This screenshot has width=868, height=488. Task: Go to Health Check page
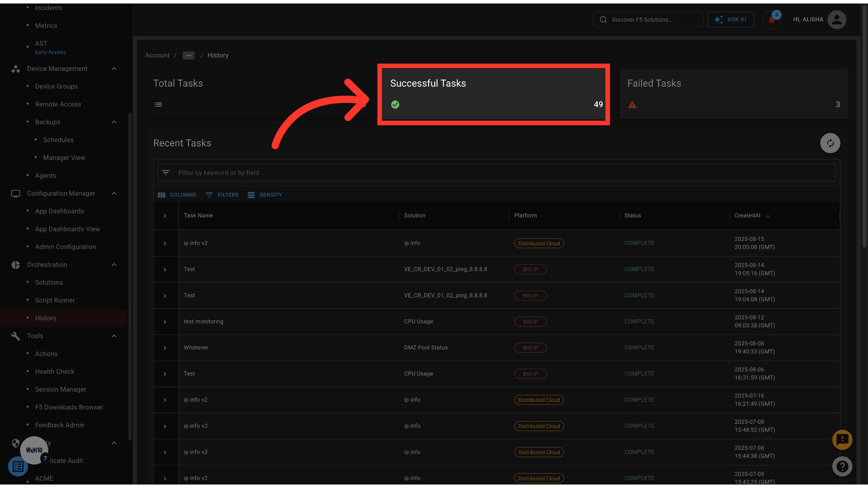point(55,372)
